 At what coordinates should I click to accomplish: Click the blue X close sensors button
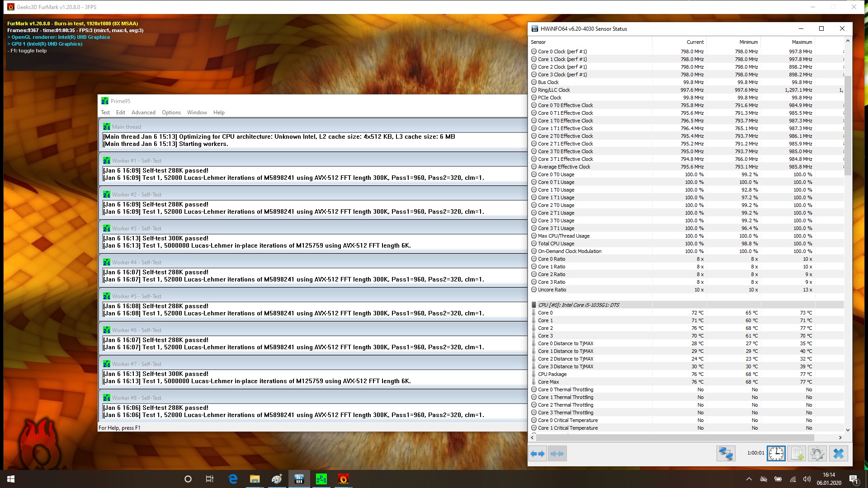pos(838,454)
